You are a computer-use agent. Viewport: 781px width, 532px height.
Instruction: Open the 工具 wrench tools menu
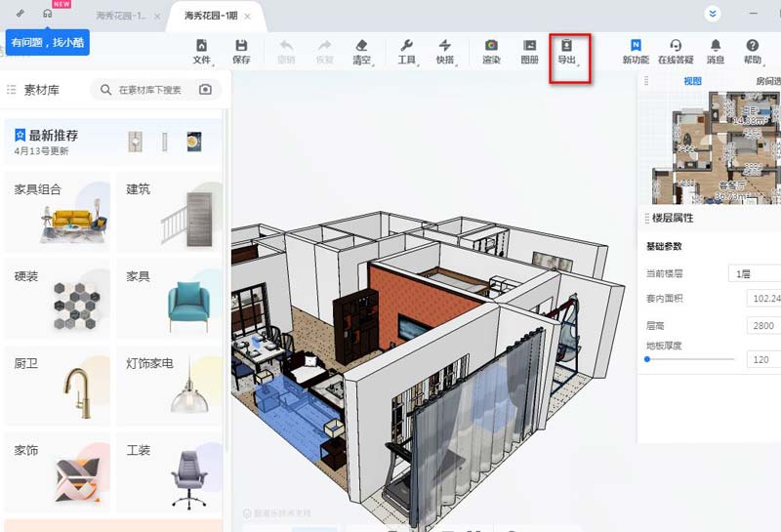pos(406,52)
